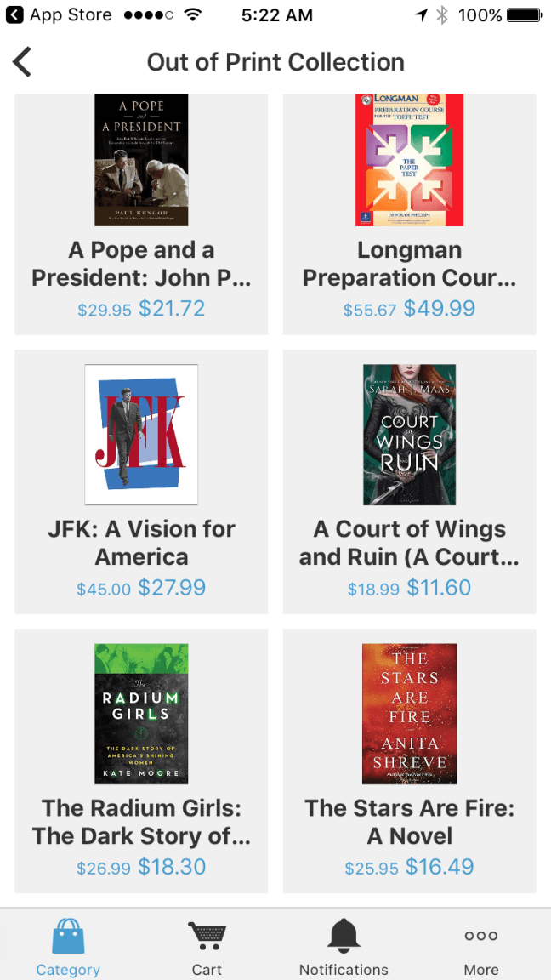Tap the More three-dots icon

pos(481,937)
